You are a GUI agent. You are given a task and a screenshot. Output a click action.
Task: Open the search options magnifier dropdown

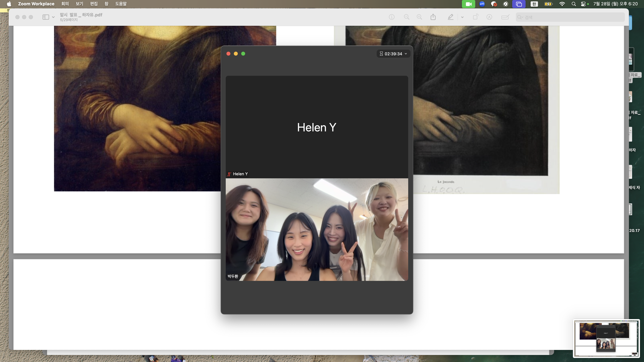click(520, 17)
